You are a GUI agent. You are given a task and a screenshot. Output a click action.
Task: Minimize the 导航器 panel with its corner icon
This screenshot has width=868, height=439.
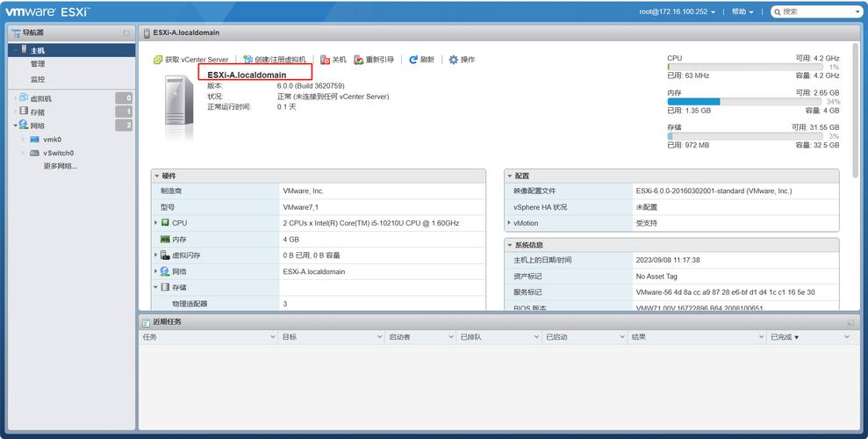[x=126, y=32]
